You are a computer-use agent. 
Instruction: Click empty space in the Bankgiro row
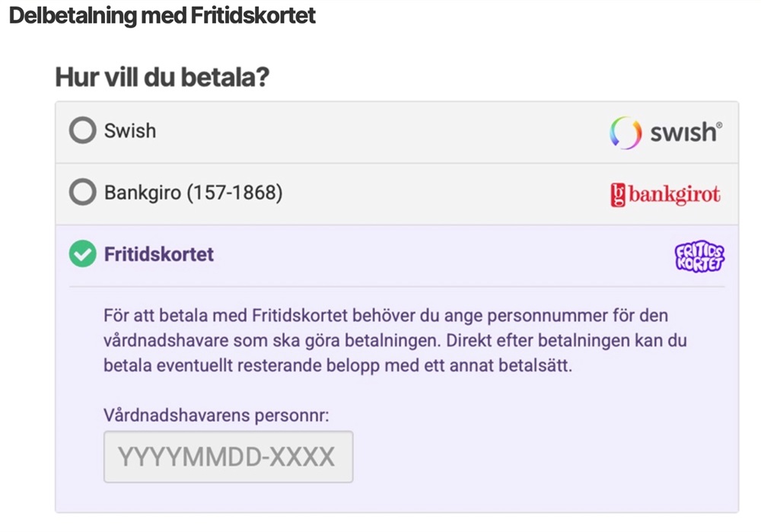click(441, 194)
